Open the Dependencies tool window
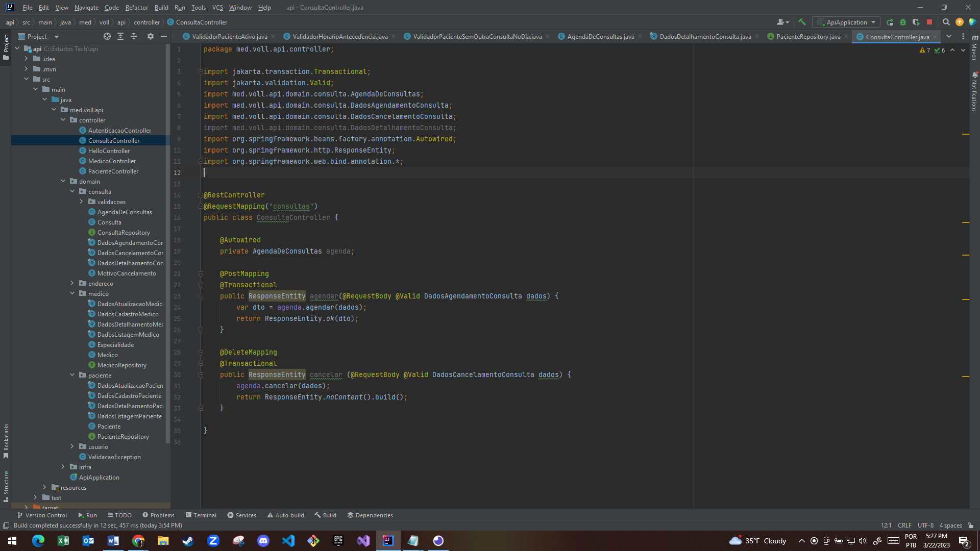 click(370, 515)
